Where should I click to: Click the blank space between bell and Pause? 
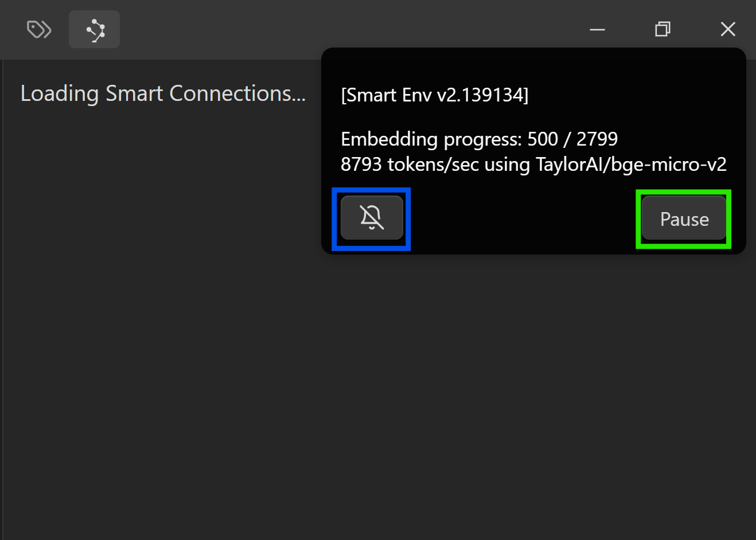(522, 219)
